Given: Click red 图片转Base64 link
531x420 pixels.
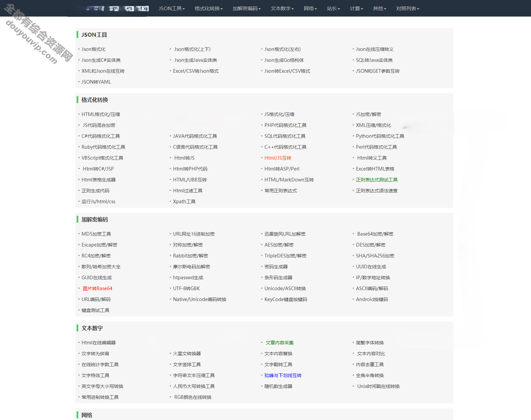Looking at the screenshot, I should (97, 288).
